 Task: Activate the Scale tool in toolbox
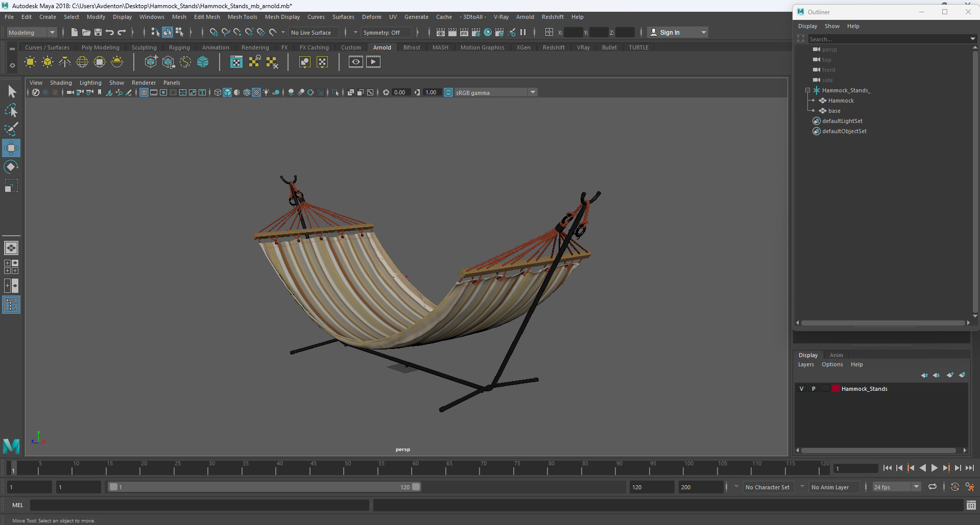pyautogui.click(x=11, y=186)
